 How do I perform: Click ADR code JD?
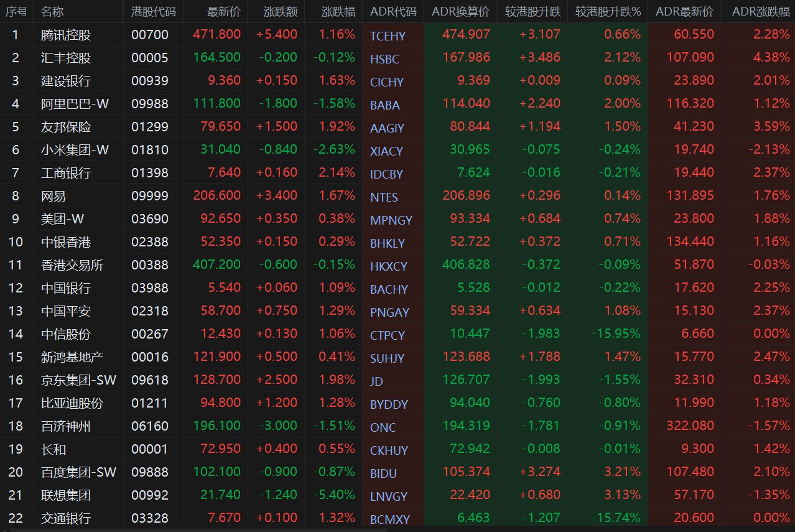tap(376, 381)
